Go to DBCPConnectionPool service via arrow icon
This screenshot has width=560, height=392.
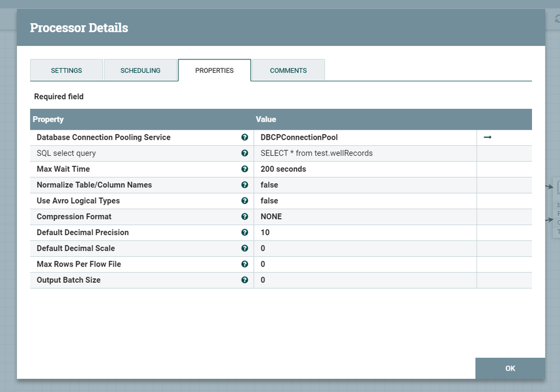tap(487, 137)
